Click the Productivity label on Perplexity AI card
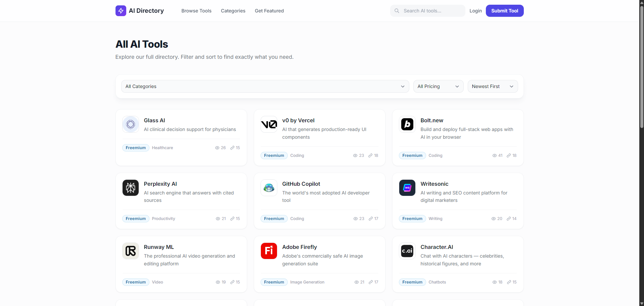Screen dimensions: 644x306 [164, 219]
